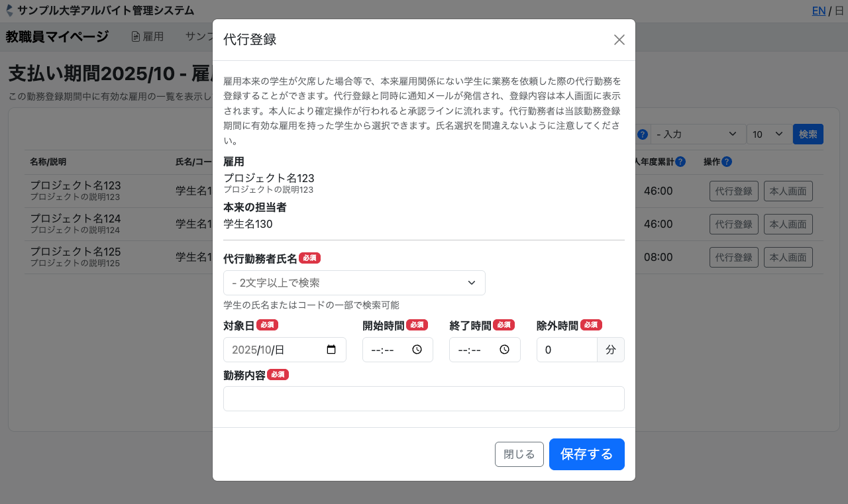Click help icon left of 入力 dropdown
Viewport: 848px width, 504px height.
pos(642,134)
